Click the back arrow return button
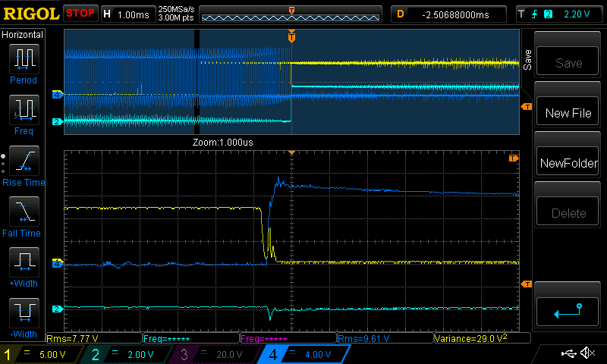Screen dimensions: 607x364 568,310
